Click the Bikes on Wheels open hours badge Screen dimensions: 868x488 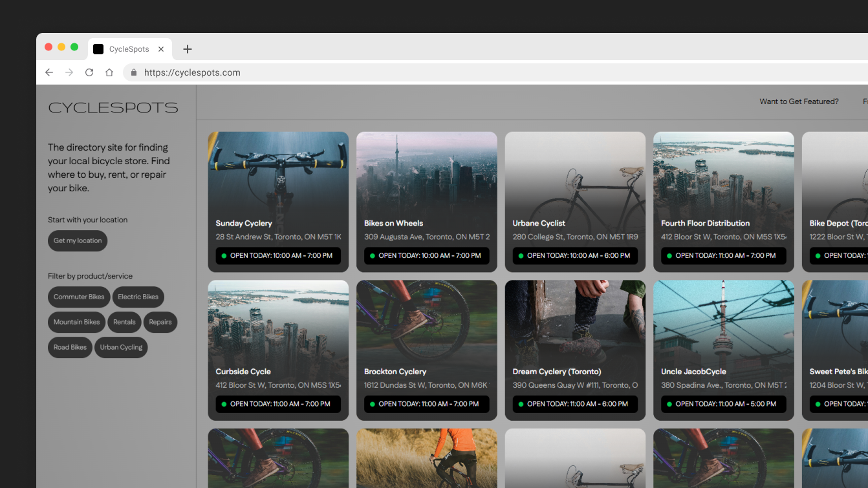tap(427, 255)
